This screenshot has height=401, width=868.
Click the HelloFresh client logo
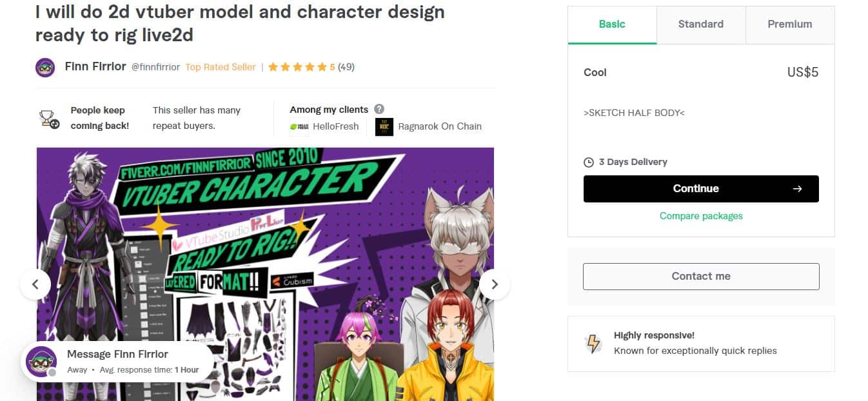pos(299,126)
